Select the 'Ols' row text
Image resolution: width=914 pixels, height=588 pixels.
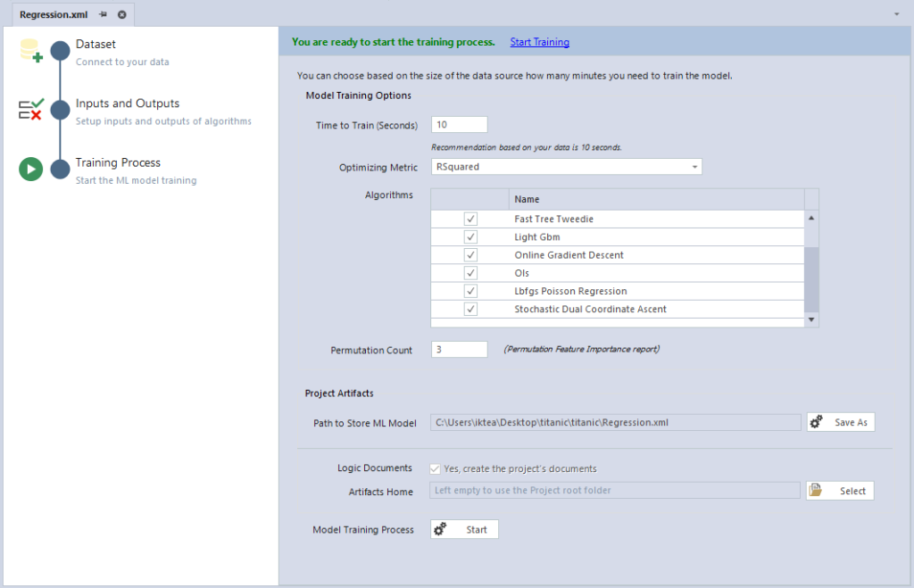tap(521, 273)
